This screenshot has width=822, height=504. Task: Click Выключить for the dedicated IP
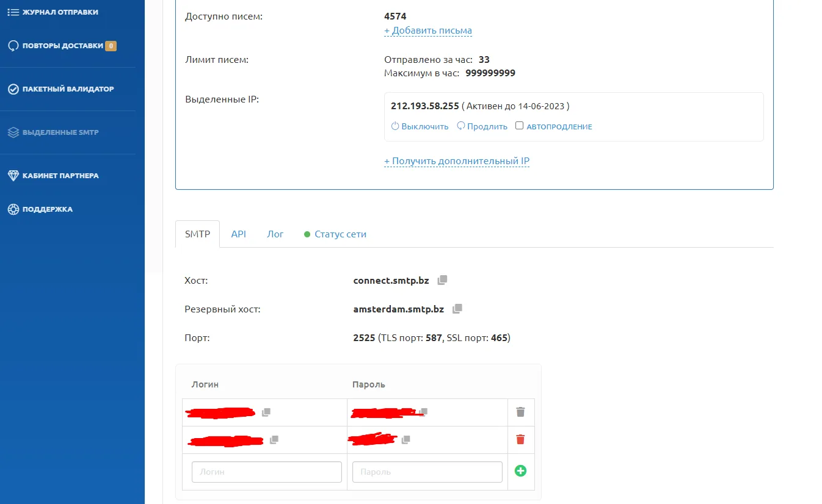tap(420, 126)
